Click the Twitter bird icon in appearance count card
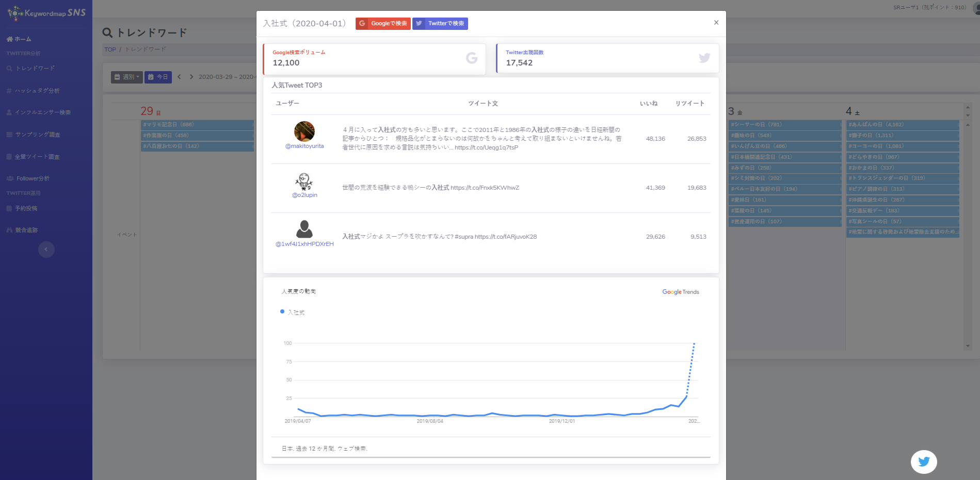 coord(704,58)
